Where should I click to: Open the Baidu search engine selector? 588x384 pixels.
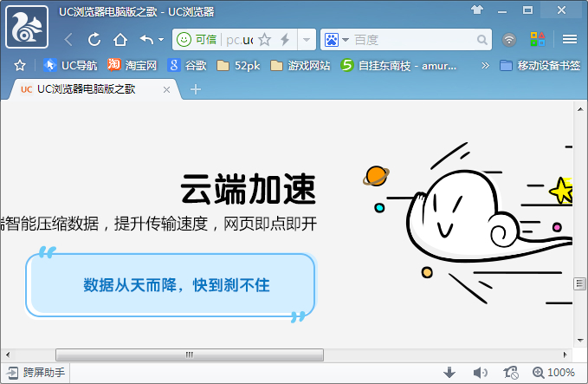336,39
